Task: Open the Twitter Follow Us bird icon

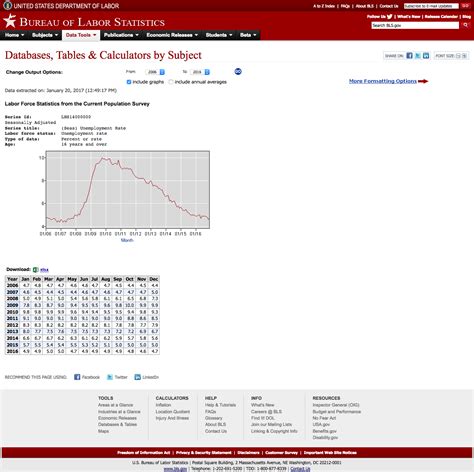Action: click(x=389, y=16)
